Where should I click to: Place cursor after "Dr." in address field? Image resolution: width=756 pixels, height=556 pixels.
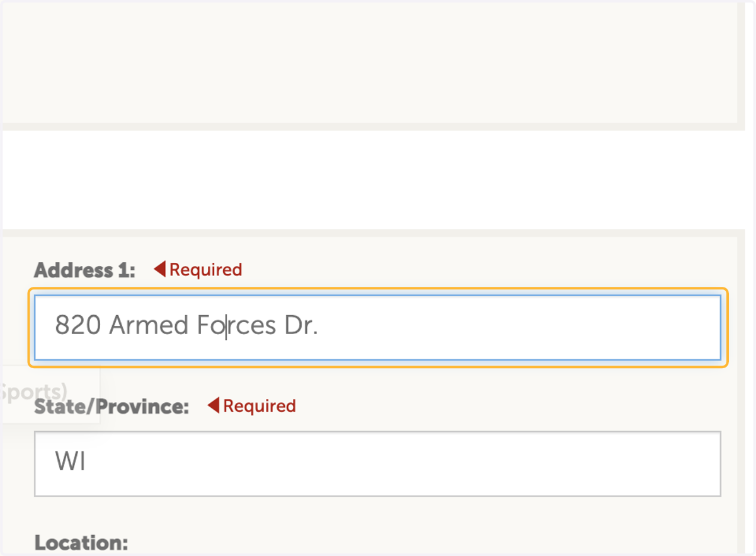pos(319,326)
